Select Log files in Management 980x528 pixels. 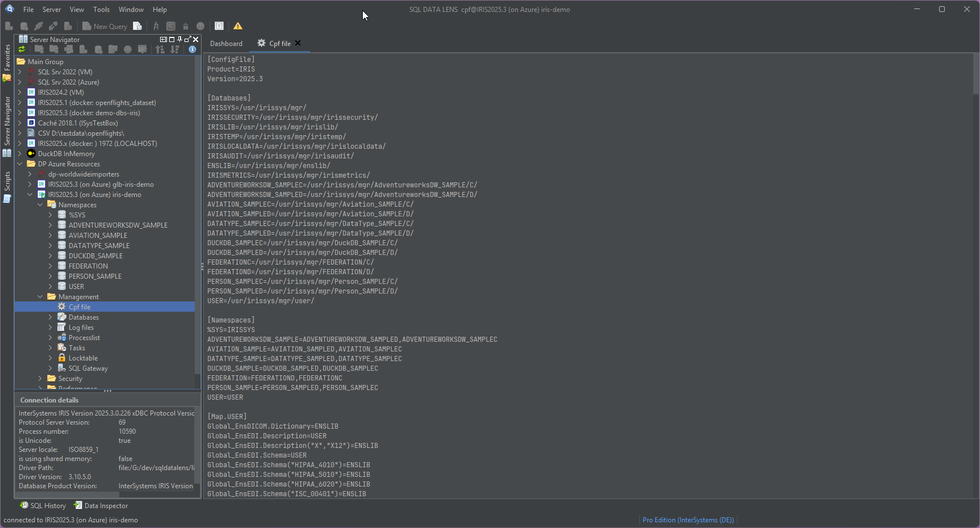click(81, 328)
